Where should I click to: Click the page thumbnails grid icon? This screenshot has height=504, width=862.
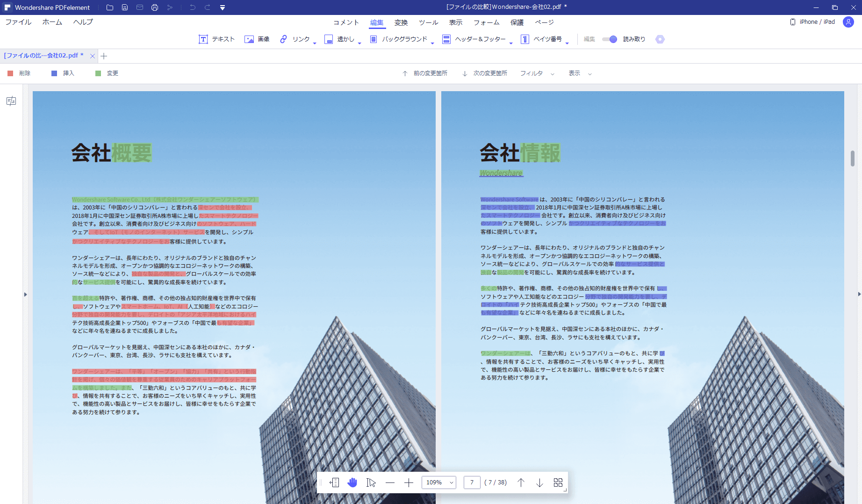coord(558,482)
